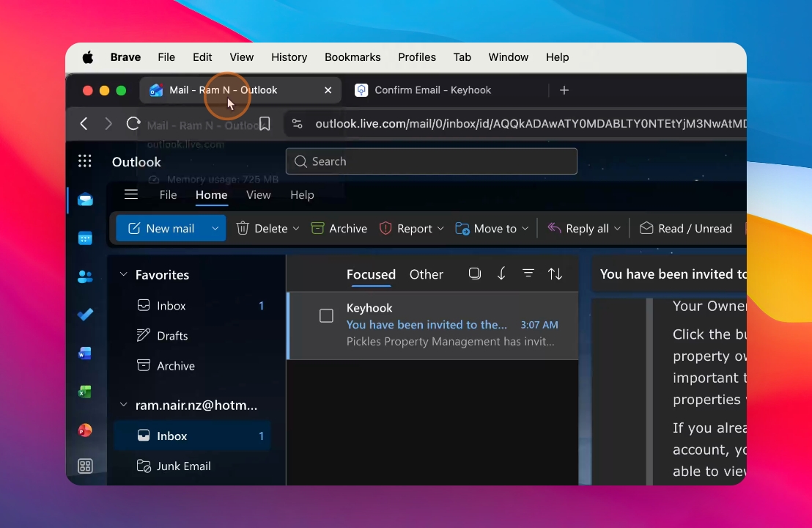Click the Outlook search field
Viewport: 812px width, 528px height.
click(x=432, y=161)
